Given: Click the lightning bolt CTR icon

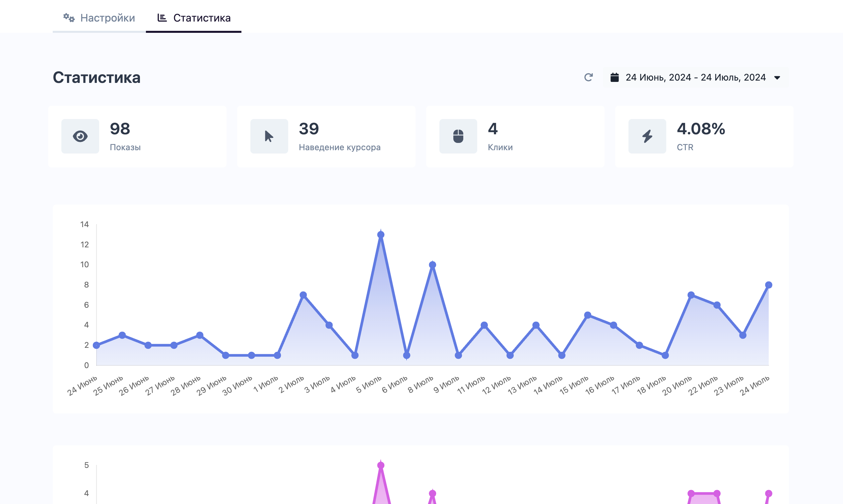Looking at the screenshot, I should click(x=647, y=136).
